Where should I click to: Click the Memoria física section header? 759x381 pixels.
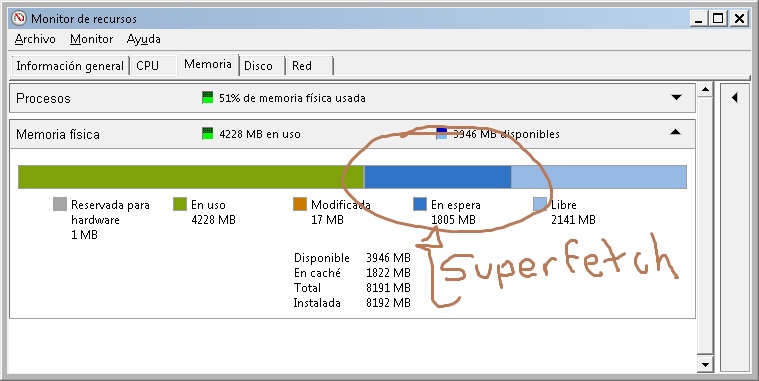(352, 134)
